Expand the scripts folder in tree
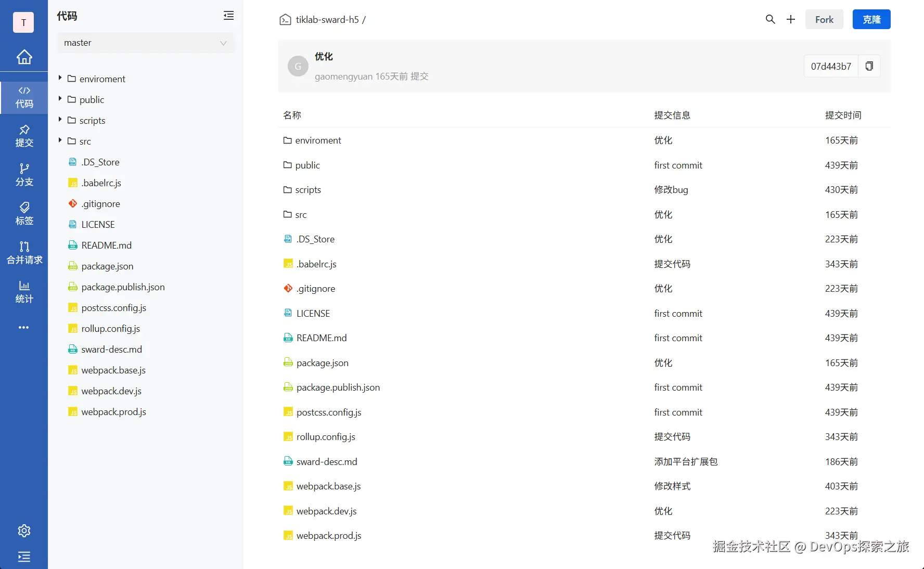Viewport: 924px width, 569px height. click(60, 120)
